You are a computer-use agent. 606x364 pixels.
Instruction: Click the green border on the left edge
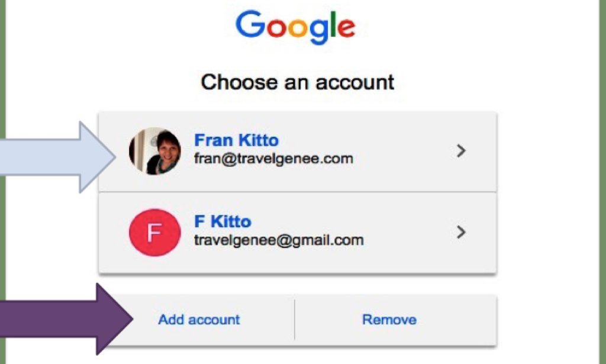pyautogui.click(x=3, y=182)
